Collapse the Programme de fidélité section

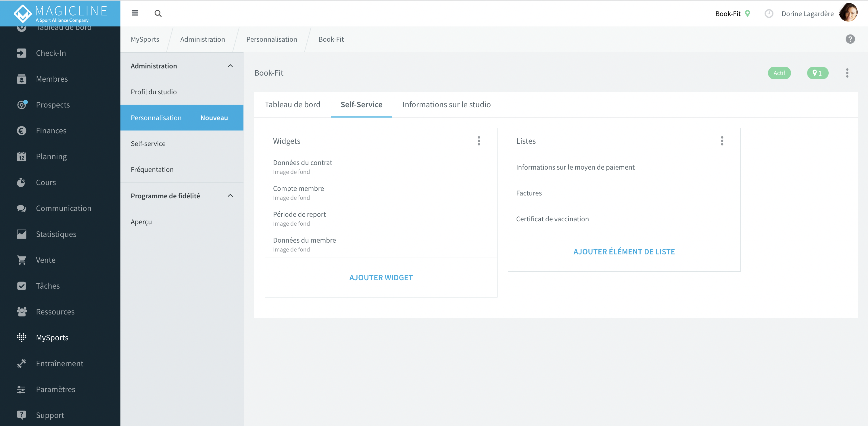coord(231,195)
